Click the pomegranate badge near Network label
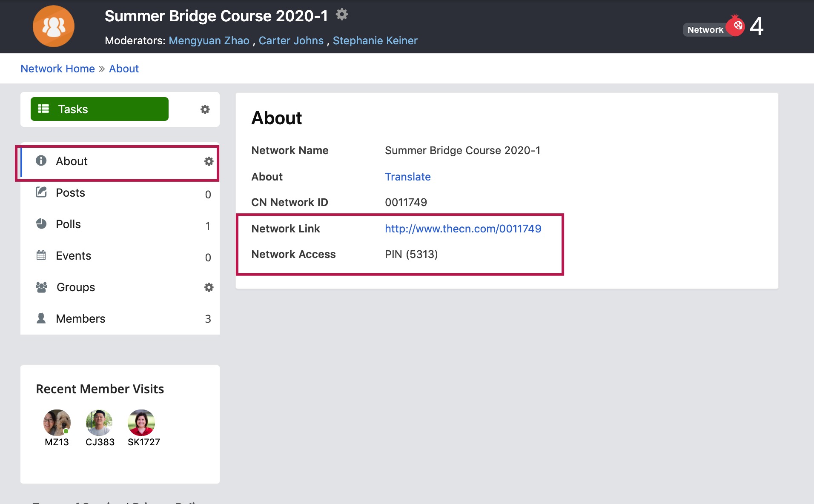Screen dimensions: 814x504 736,25
